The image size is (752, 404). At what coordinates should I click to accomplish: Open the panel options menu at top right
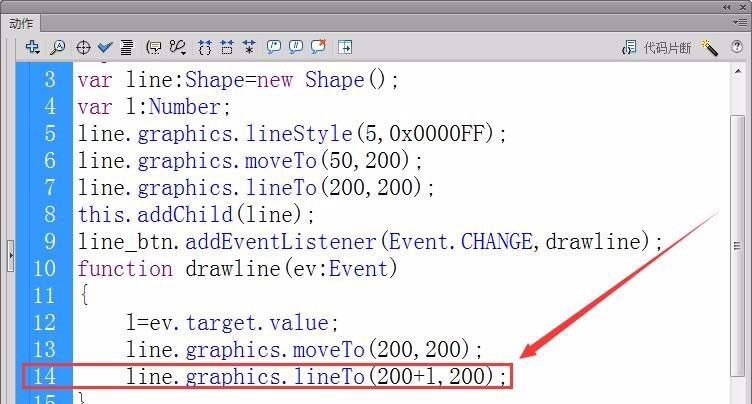click(739, 22)
